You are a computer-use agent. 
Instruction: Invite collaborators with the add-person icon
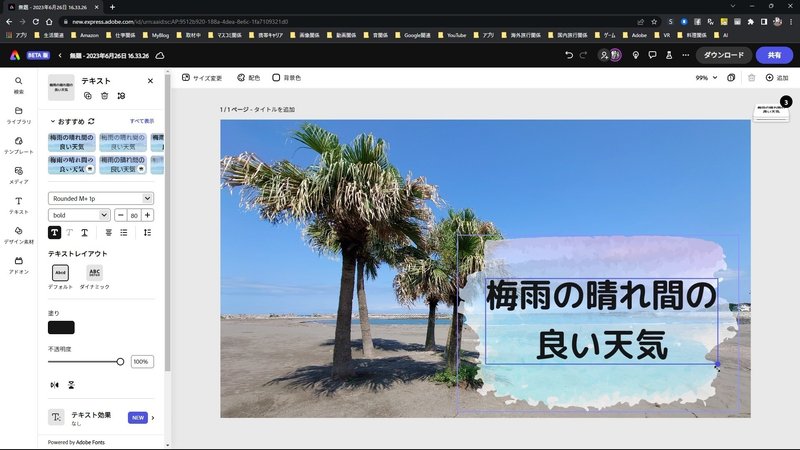tap(604, 55)
